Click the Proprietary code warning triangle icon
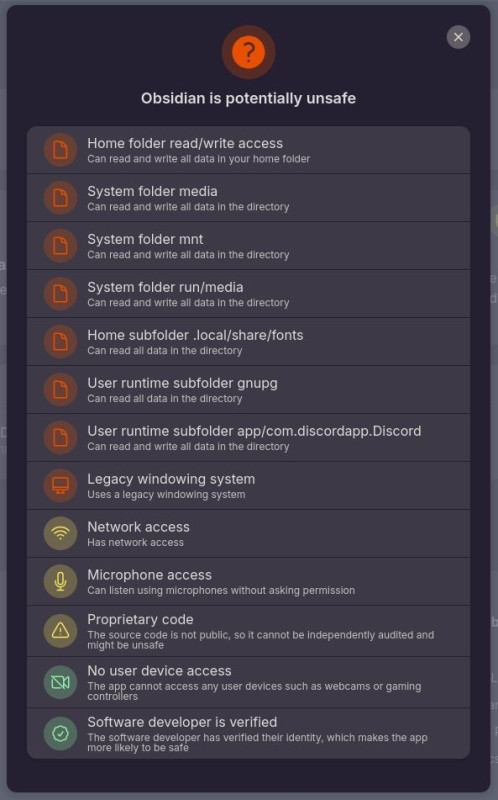Screen dimensions: 498x800 (60, 631)
